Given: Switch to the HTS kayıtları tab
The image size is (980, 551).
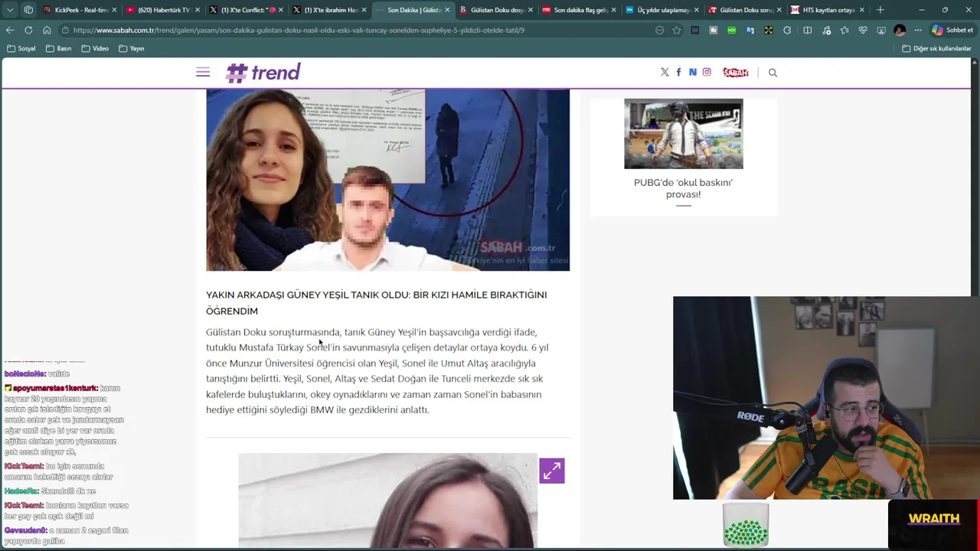Looking at the screenshot, I should [x=828, y=10].
